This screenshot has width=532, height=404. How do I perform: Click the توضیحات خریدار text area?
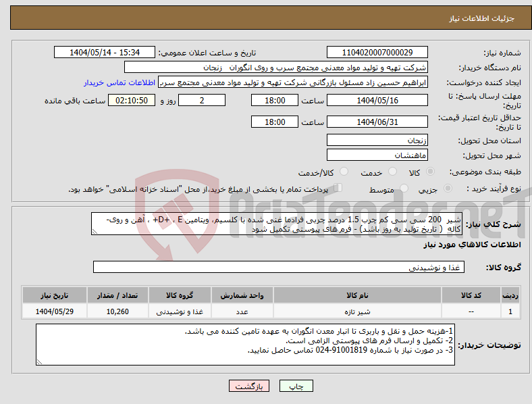pos(245,345)
